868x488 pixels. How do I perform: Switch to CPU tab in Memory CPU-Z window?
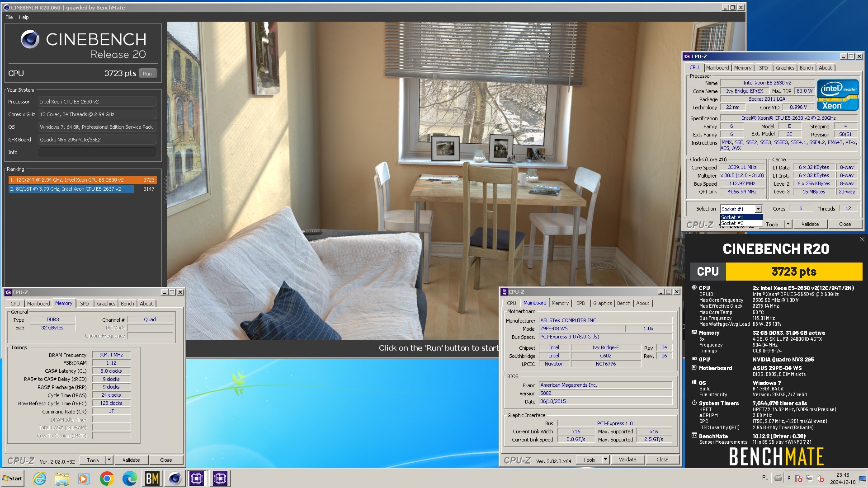pos(15,304)
